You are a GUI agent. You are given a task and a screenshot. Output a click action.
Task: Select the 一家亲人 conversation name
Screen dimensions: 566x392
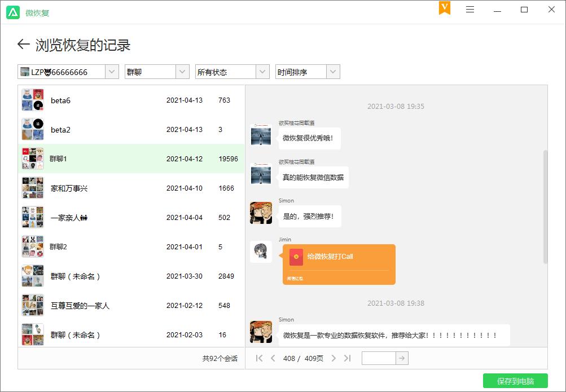[69, 218]
